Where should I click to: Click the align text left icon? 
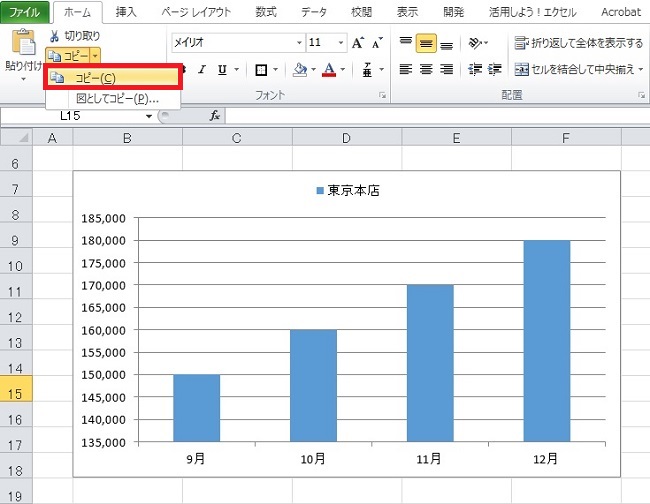405,69
